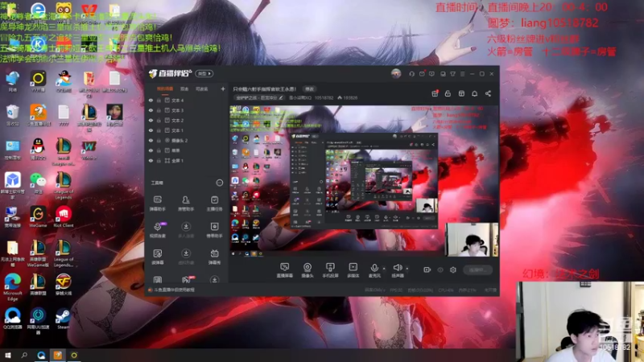
Task: Open Microsoft Edge desktop shortcut
Action: [x=12, y=286]
